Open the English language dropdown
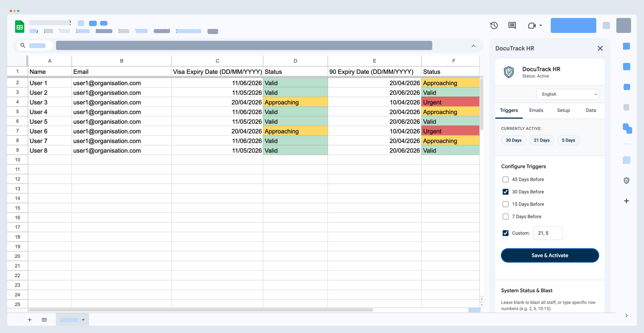644x333 pixels. [x=568, y=94]
